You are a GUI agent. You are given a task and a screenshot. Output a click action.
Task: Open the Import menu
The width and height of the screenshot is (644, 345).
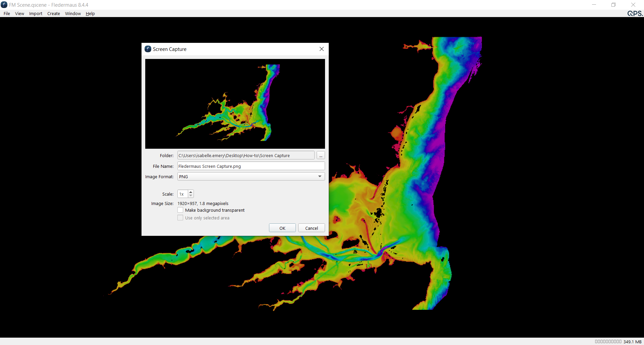pyautogui.click(x=36, y=14)
